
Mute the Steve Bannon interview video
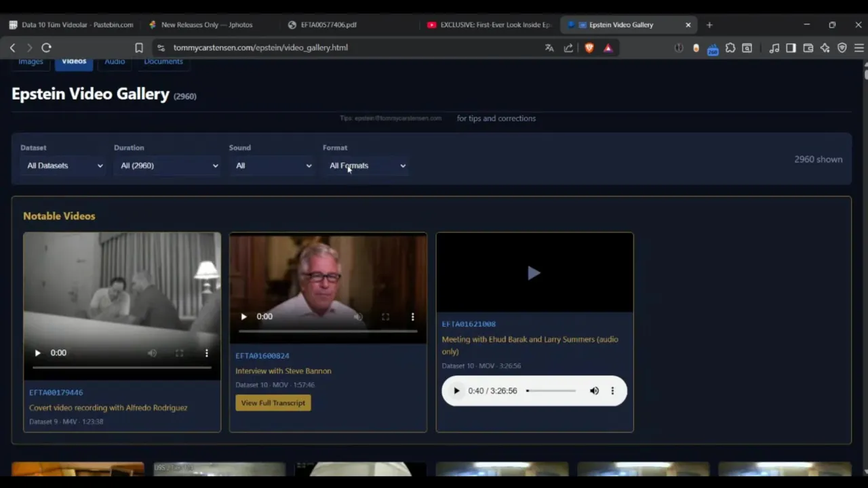[x=358, y=317]
